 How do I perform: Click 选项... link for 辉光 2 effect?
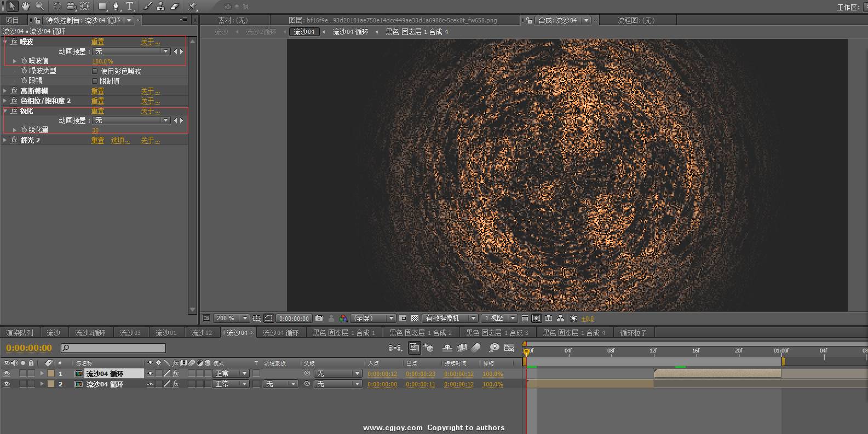point(120,141)
